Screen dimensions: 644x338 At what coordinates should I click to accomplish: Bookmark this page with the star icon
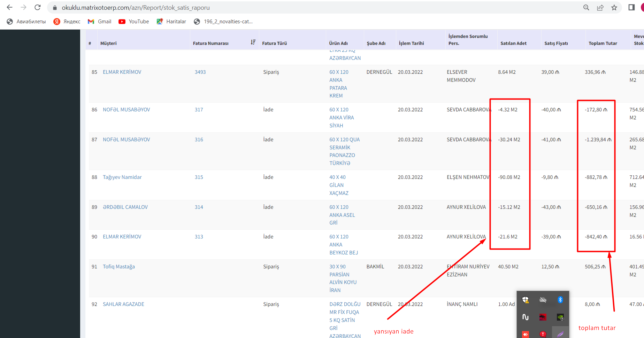click(x=614, y=8)
